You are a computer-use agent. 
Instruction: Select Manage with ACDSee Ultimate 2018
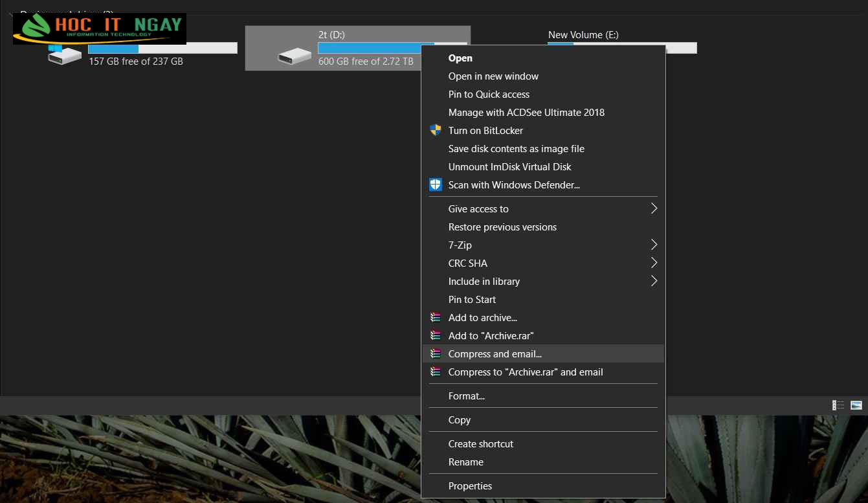point(543,113)
